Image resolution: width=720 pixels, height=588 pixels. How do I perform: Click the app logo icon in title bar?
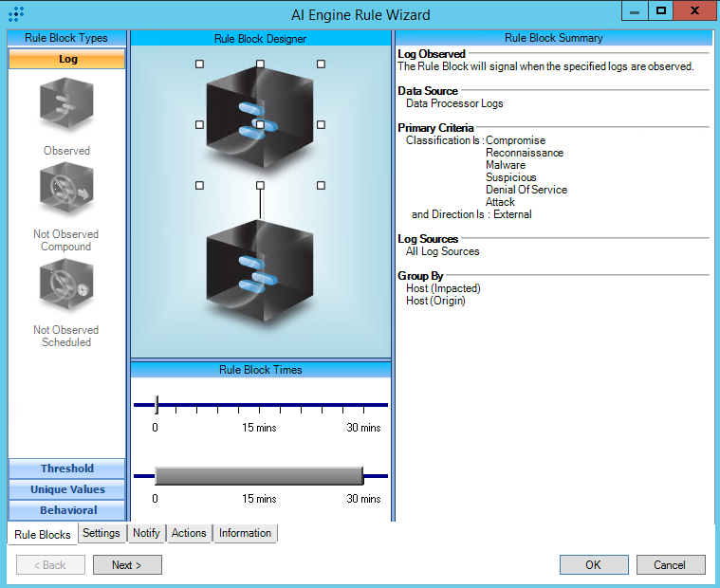click(16, 14)
